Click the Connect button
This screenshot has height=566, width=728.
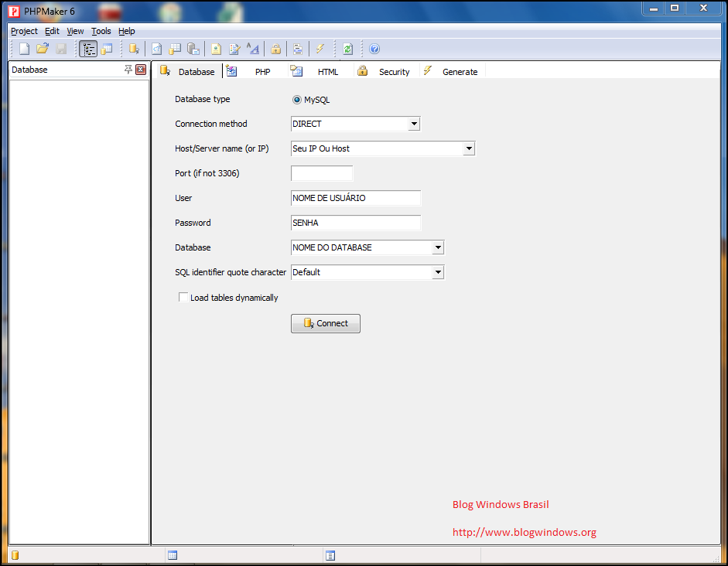(x=326, y=323)
